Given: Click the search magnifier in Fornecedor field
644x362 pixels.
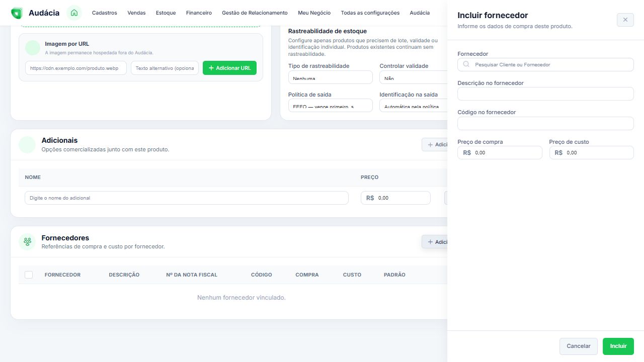Looking at the screenshot, I should (x=466, y=64).
